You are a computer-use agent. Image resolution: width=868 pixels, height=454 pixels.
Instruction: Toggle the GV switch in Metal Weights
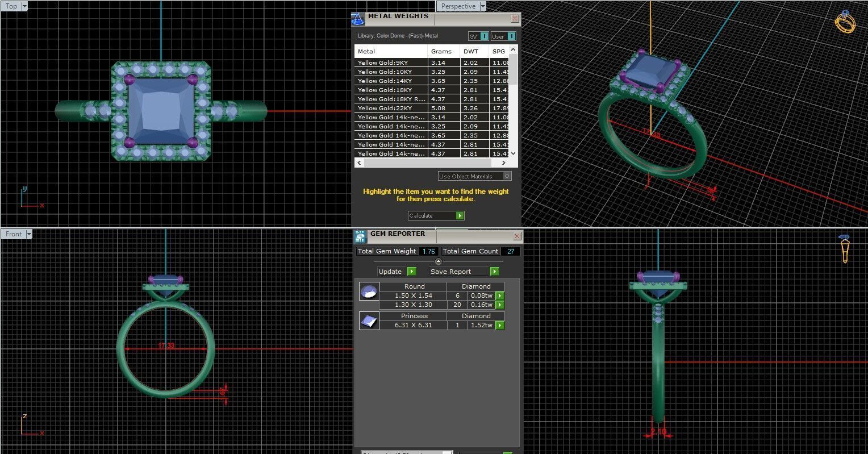click(484, 36)
